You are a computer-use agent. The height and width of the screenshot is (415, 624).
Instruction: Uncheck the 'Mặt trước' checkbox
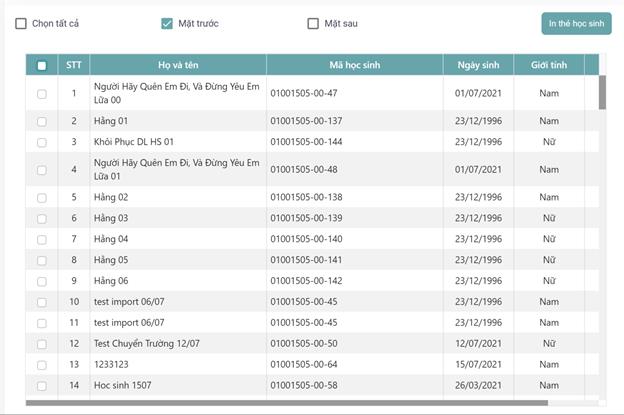click(x=167, y=23)
